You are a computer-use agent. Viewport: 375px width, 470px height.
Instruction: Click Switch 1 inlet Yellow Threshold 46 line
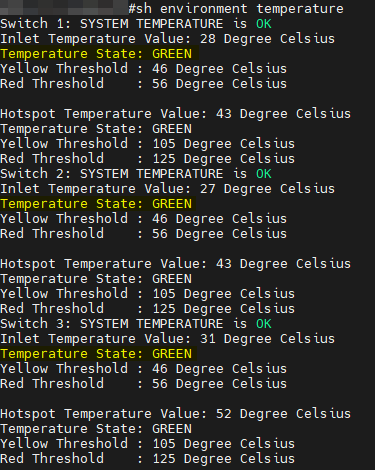[x=143, y=69]
